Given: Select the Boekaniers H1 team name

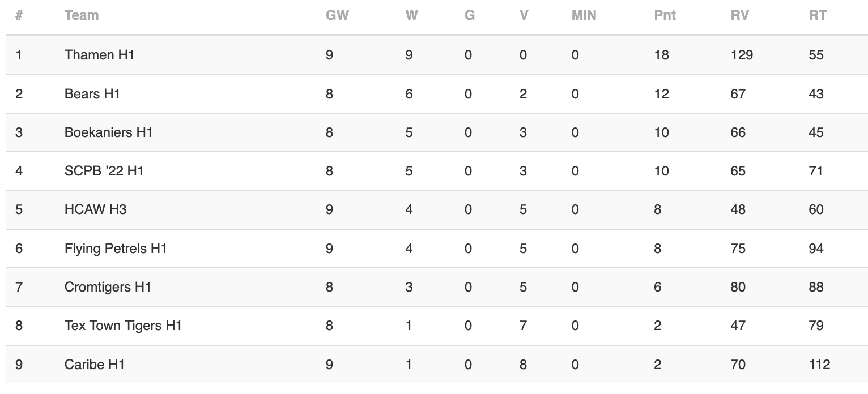Looking at the screenshot, I should click(109, 132).
